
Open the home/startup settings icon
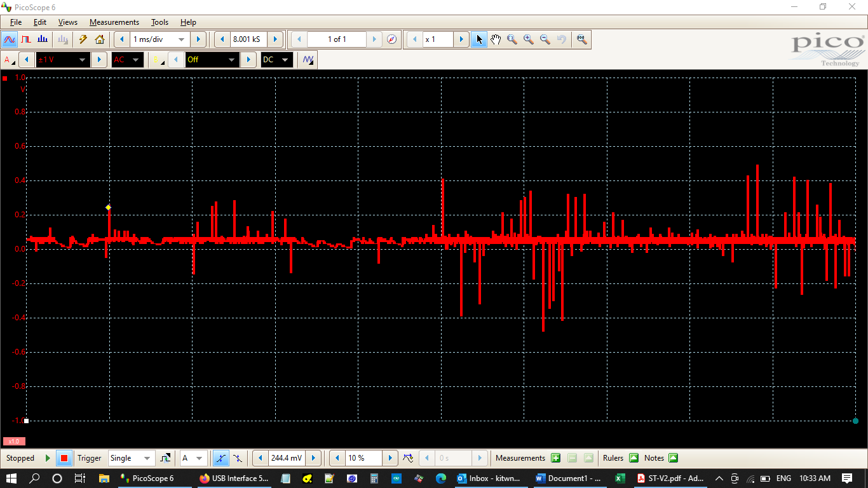click(x=100, y=39)
